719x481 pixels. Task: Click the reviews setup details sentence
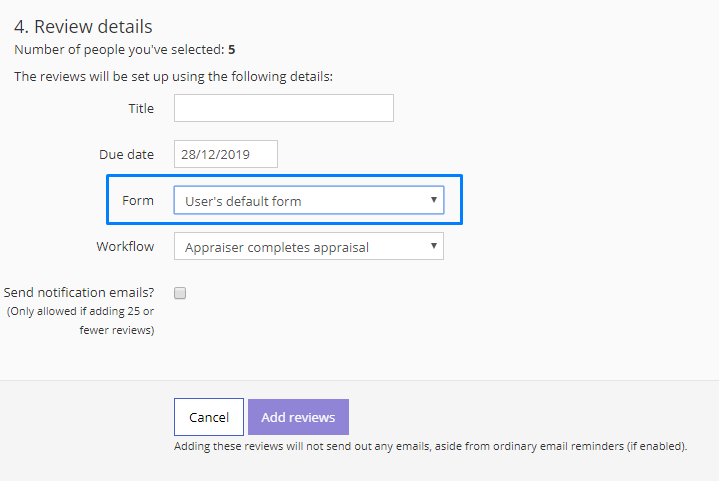(x=173, y=76)
